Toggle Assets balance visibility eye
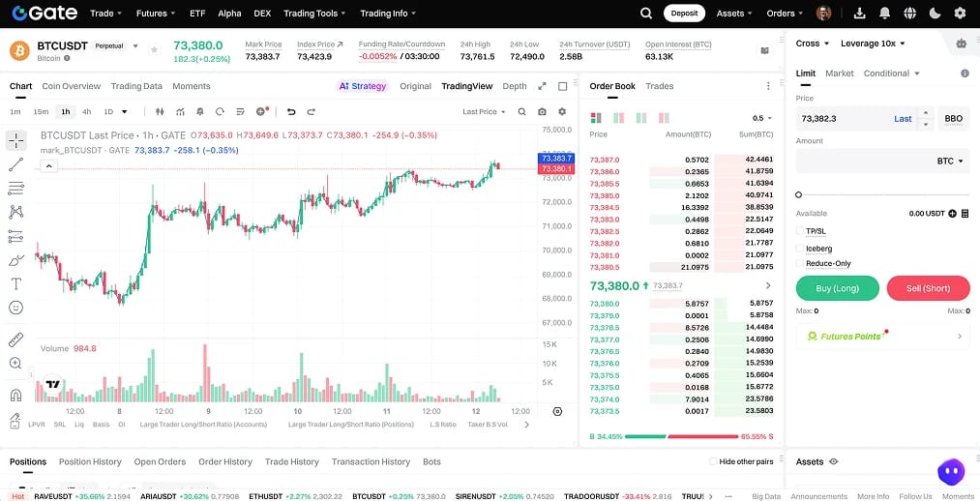 click(x=833, y=461)
